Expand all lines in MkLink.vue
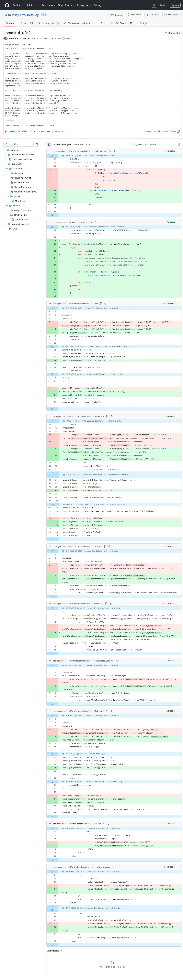 pyautogui.click(x=105, y=304)
